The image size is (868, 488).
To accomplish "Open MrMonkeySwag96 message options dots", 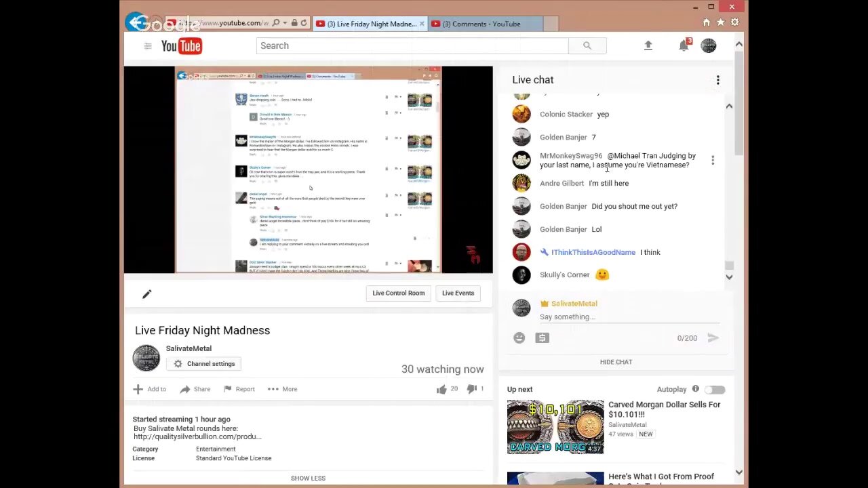I will [713, 160].
